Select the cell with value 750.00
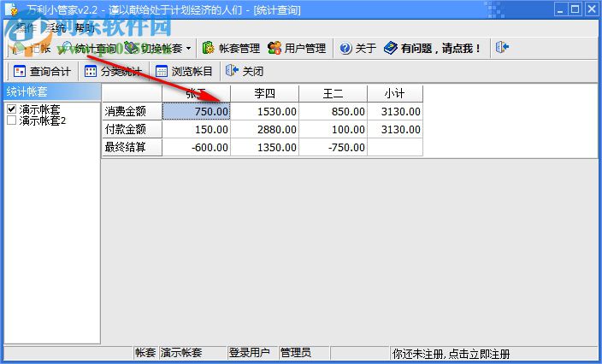This screenshot has width=602, height=364. tap(196, 112)
